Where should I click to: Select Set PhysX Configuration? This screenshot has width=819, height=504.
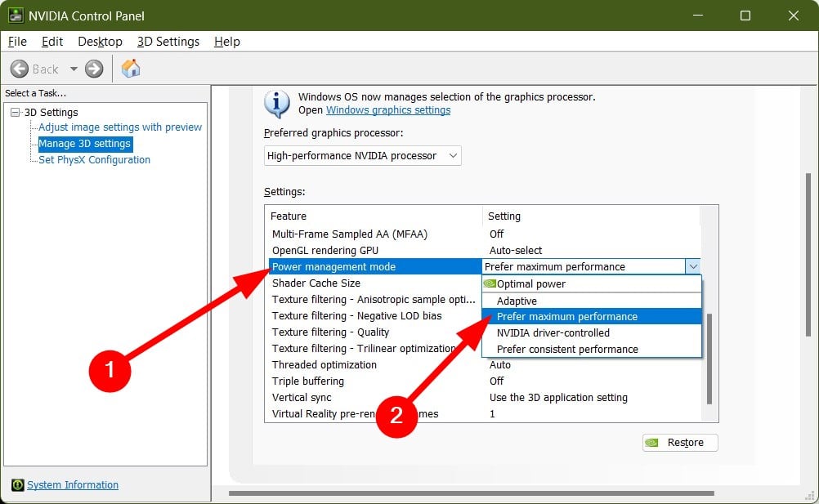[94, 159]
